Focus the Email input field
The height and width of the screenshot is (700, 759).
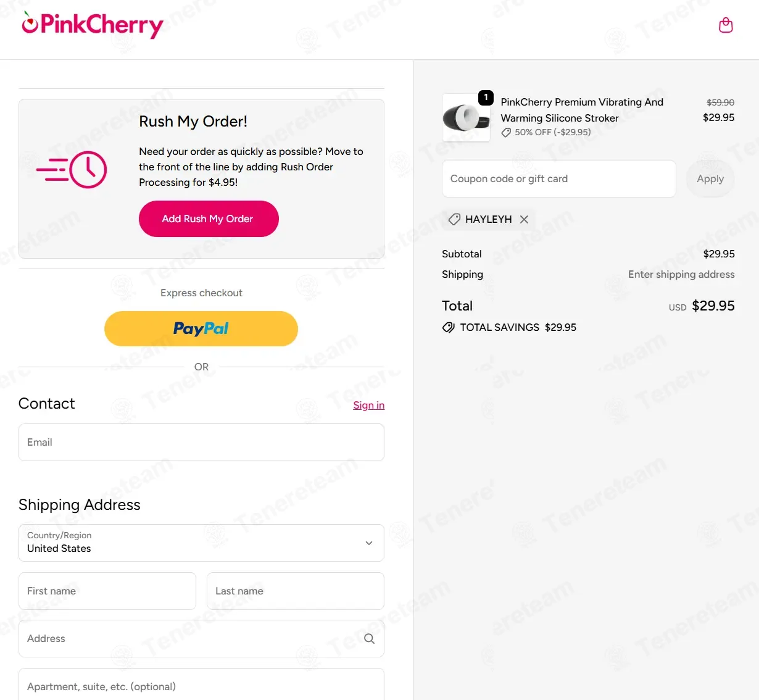tap(201, 443)
